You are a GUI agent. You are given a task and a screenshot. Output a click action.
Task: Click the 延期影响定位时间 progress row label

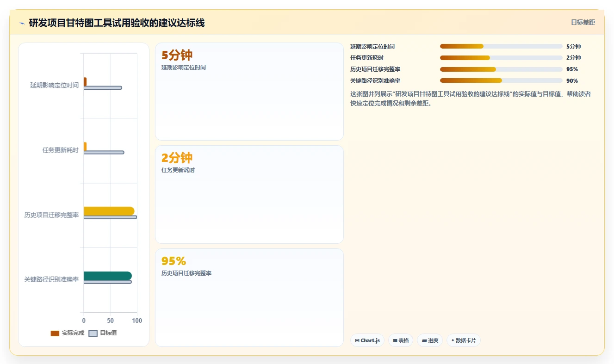click(372, 46)
